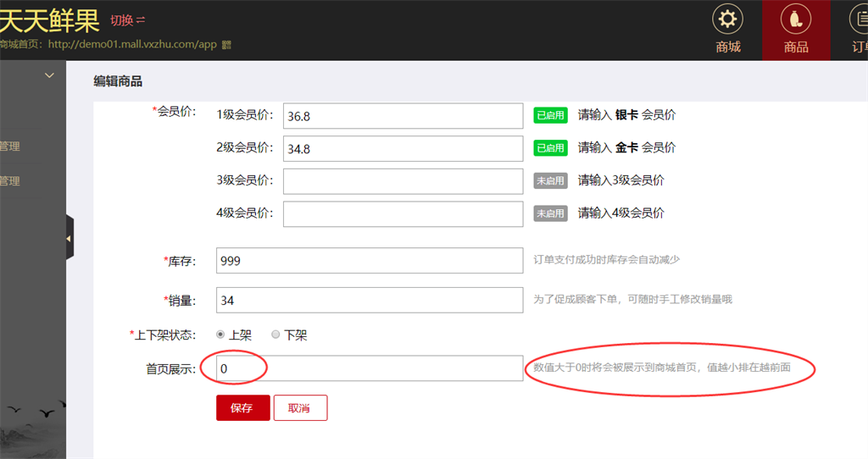Focus the 1级会员价 input field

click(x=403, y=116)
